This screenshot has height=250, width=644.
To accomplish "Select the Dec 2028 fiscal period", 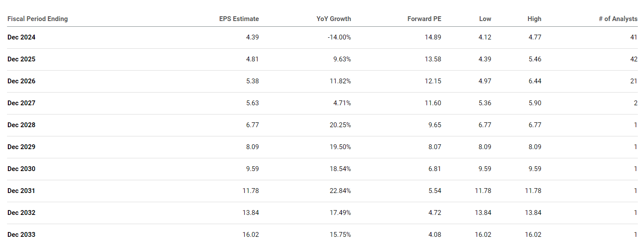I will point(22,125).
